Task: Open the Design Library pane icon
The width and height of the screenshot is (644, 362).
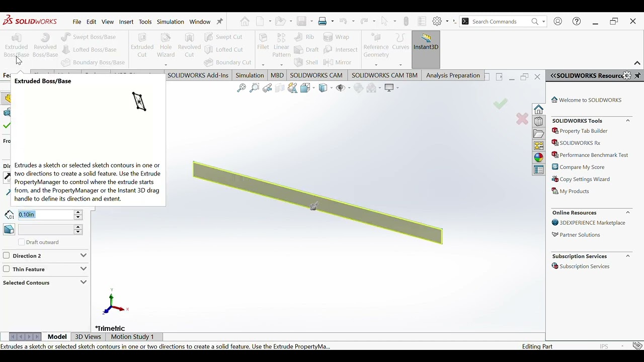Action: point(538,122)
